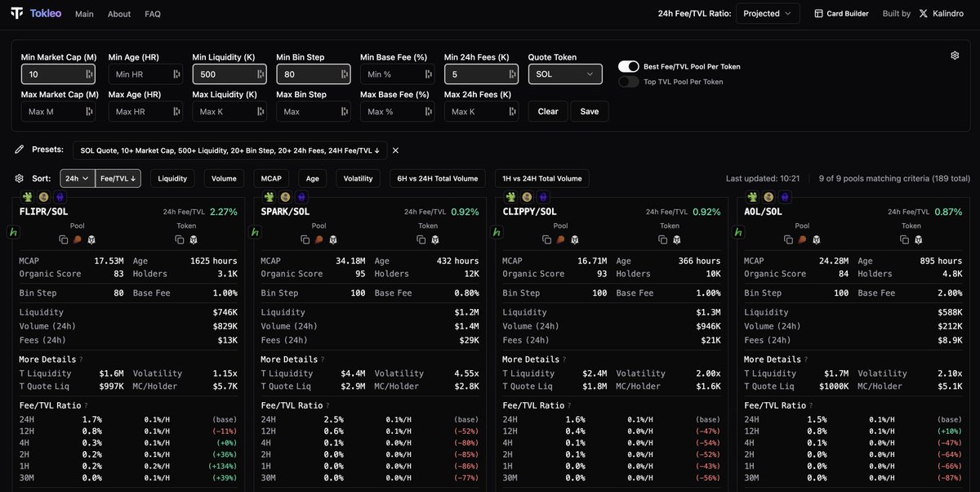Click the owl icon under CLIPPY/SOL Pool

pyautogui.click(x=575, y=239)
